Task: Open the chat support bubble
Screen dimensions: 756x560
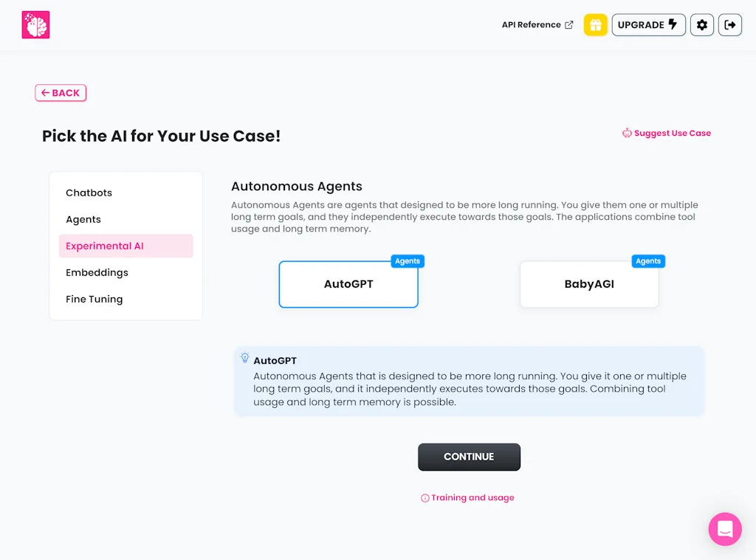Action: coord(725,529)
